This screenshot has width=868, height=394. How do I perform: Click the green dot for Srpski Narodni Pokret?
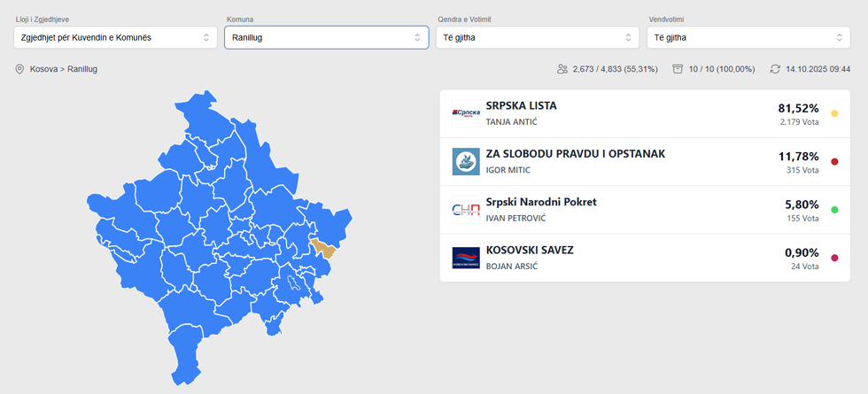coord(834,210)
